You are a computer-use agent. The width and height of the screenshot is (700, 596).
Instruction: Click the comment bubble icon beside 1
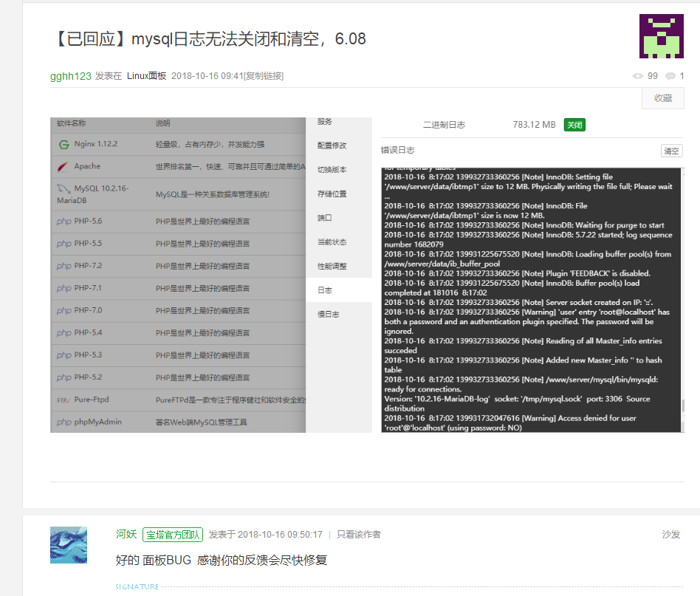[x=670, y=76]
